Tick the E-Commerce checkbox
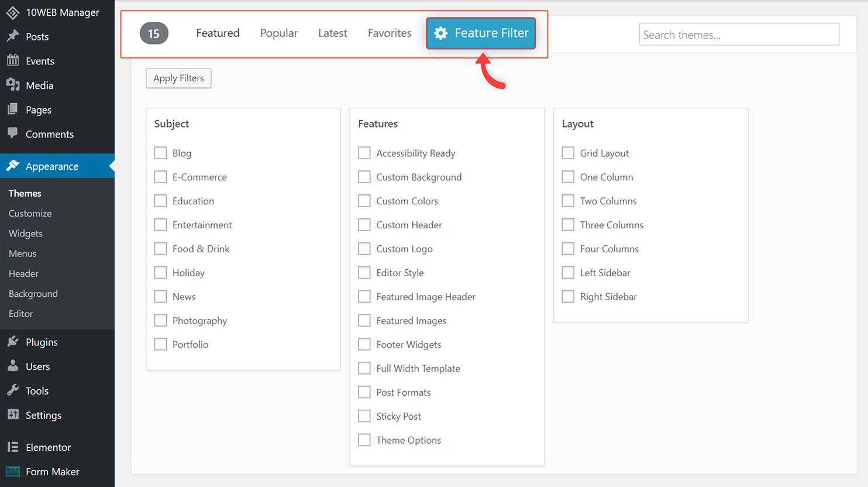Screen dimensions: 868x487 (x=160, y=177)
